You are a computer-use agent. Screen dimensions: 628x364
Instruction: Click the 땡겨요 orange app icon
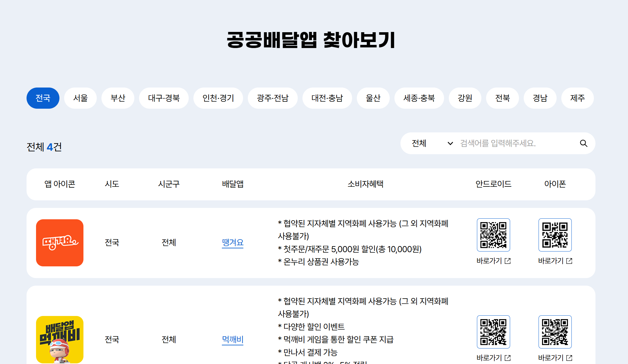click(60, 243)
